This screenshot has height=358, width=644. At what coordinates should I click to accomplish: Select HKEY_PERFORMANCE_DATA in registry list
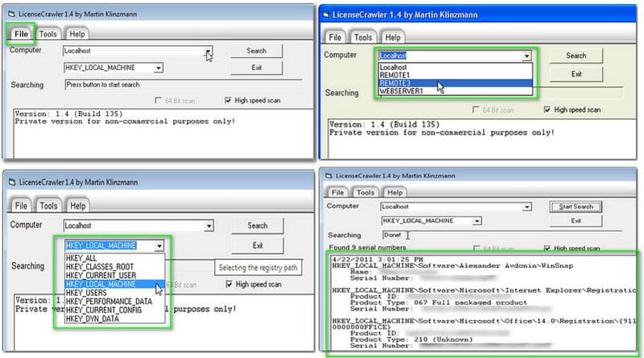(x=114, y=302)
